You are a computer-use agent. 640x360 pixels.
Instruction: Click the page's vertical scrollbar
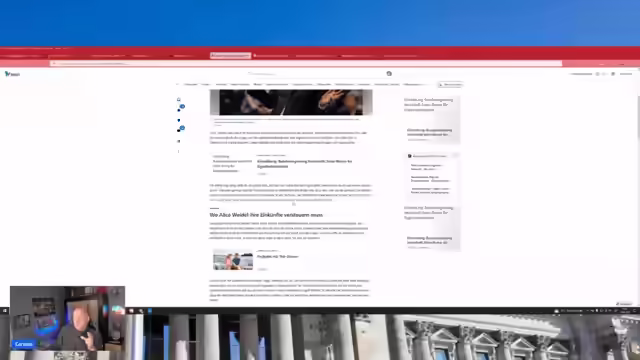638,118
